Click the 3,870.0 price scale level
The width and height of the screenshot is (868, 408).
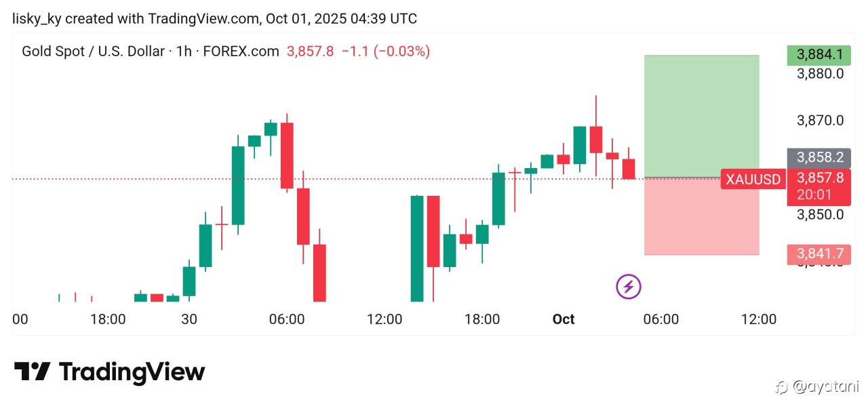[x=820, y=121]
